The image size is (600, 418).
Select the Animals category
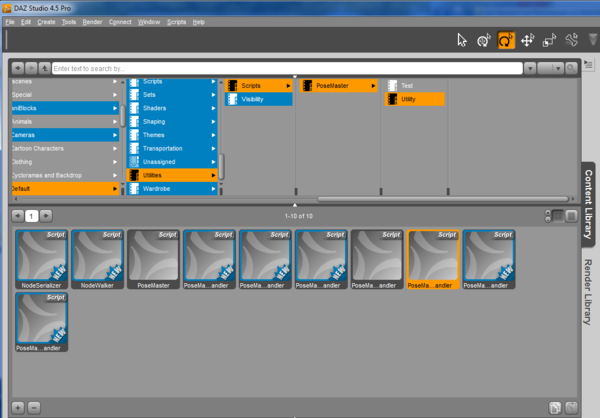coord(65,121)
